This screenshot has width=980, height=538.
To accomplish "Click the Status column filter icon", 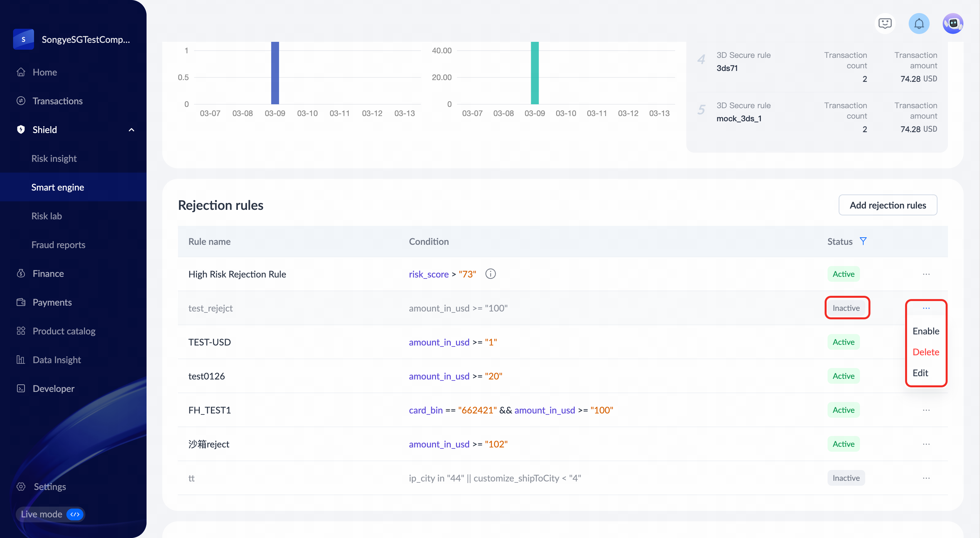I will [x=863, y=241].
